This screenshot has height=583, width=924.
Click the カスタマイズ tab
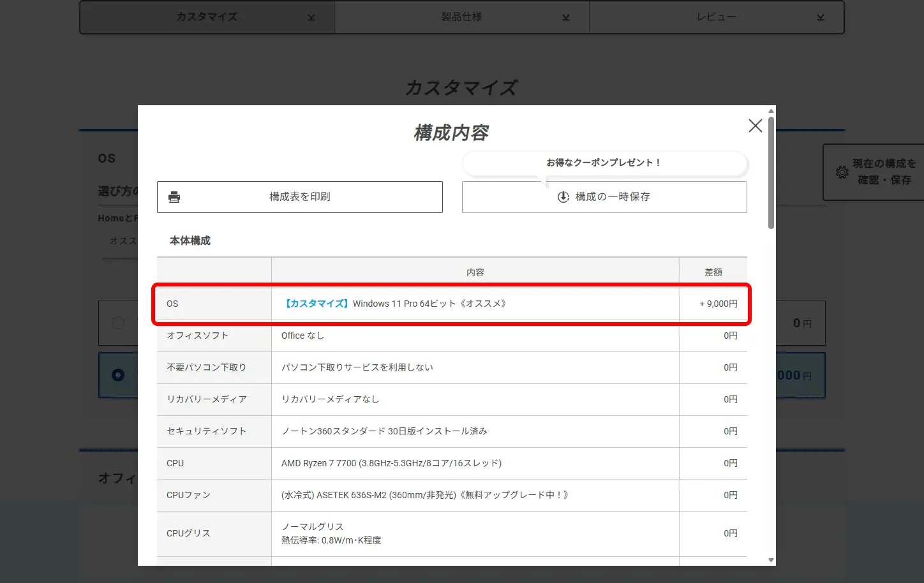click(206, 17)
